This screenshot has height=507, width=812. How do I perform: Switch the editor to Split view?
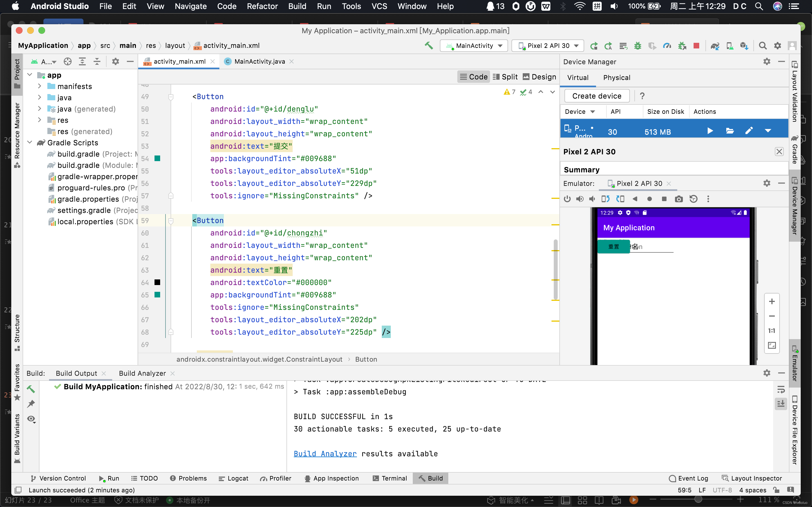[505, 77]
